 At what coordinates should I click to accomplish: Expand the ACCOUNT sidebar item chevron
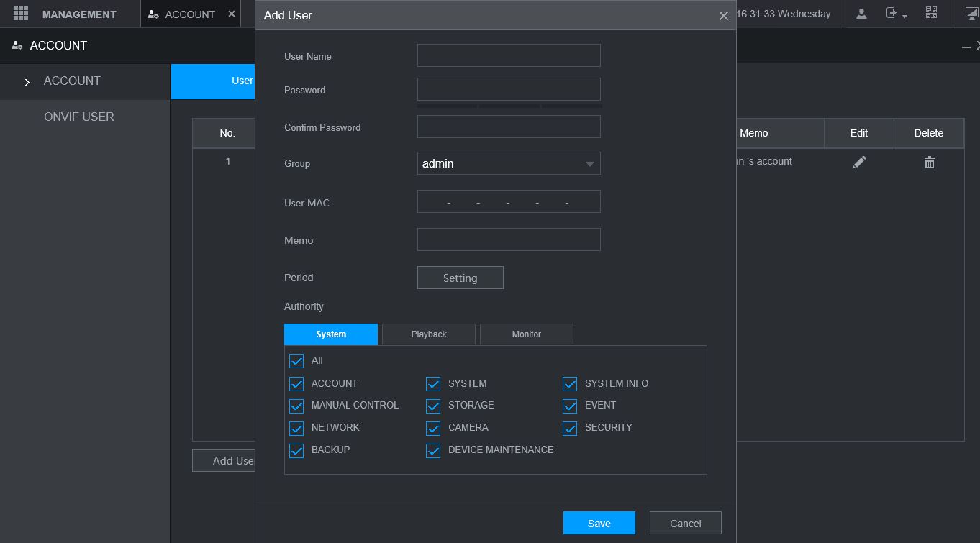pos(27,82)
